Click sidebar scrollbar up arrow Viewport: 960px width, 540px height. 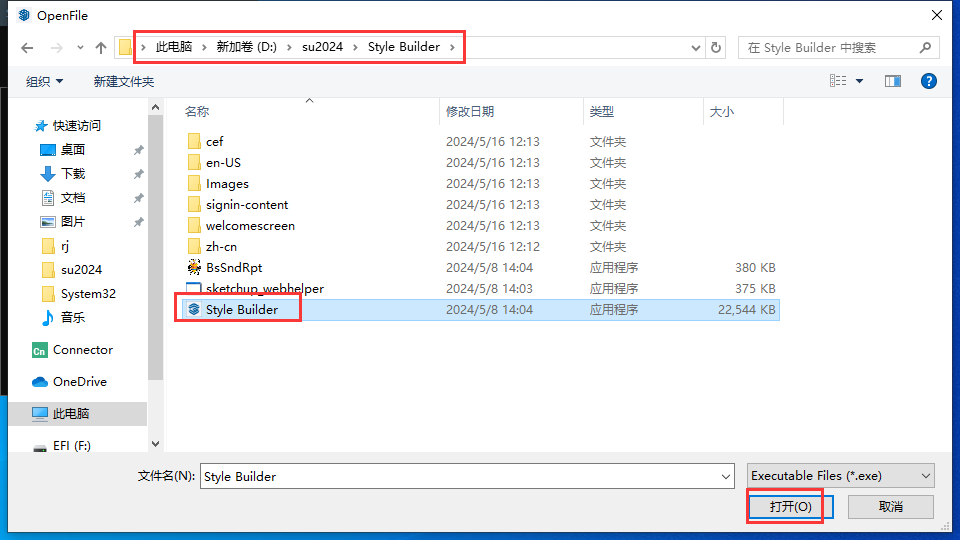pyautogui.click(x=156, y=108)
